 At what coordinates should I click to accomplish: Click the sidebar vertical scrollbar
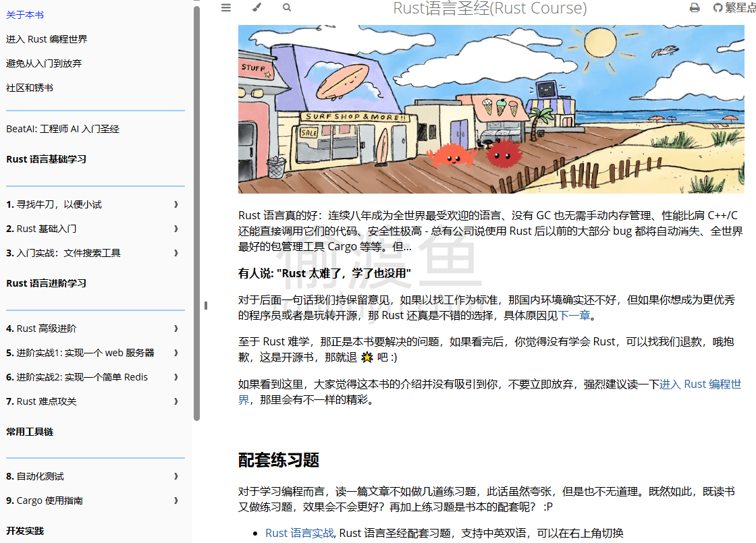point(196,212)
